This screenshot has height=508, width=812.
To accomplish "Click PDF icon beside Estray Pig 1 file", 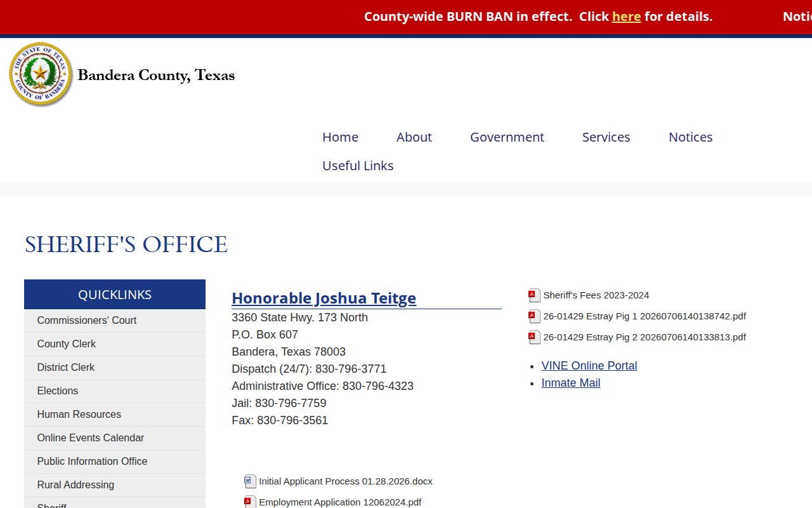I will point(535,316).
